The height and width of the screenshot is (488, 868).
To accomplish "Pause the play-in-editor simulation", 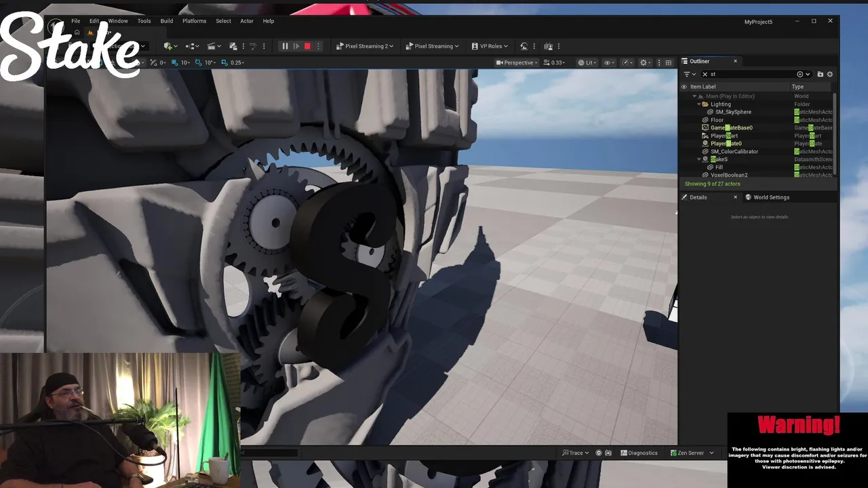I will [285, 46].
